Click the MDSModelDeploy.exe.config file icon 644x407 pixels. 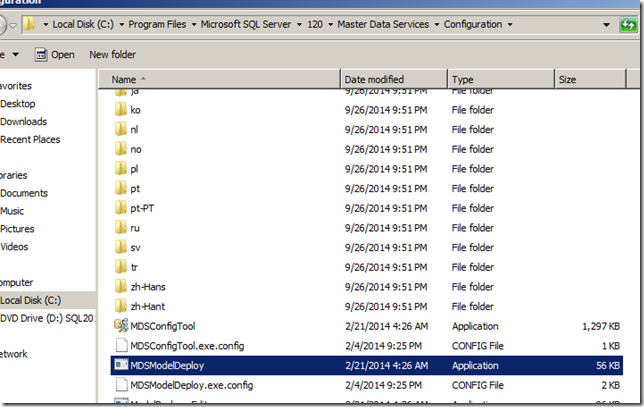point(121,385)
